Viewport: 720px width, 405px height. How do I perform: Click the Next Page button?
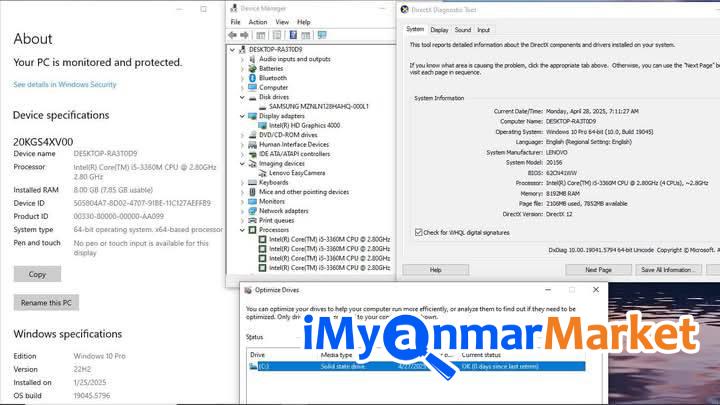tap(597, 269)
